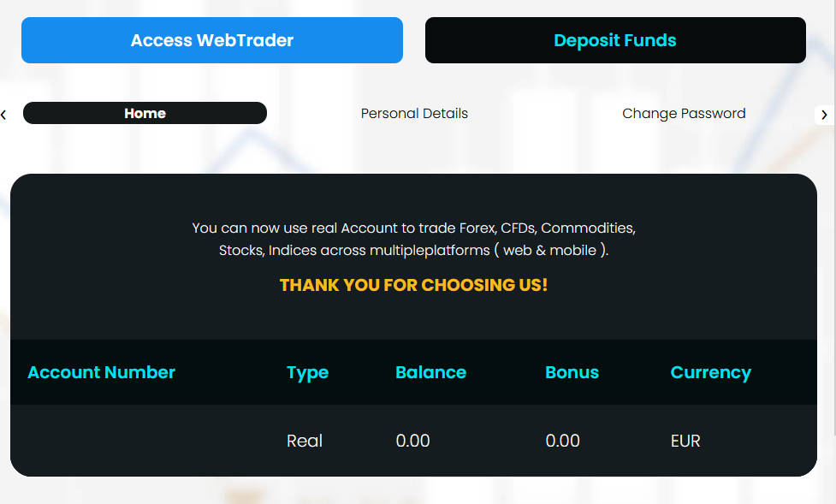Click the 'You can now use real Account' line

tap(413, 228)
